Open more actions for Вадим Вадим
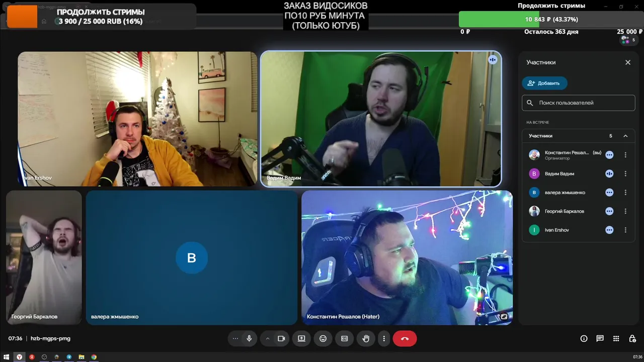This screenshot has height=362, width=644. point(625,173)
